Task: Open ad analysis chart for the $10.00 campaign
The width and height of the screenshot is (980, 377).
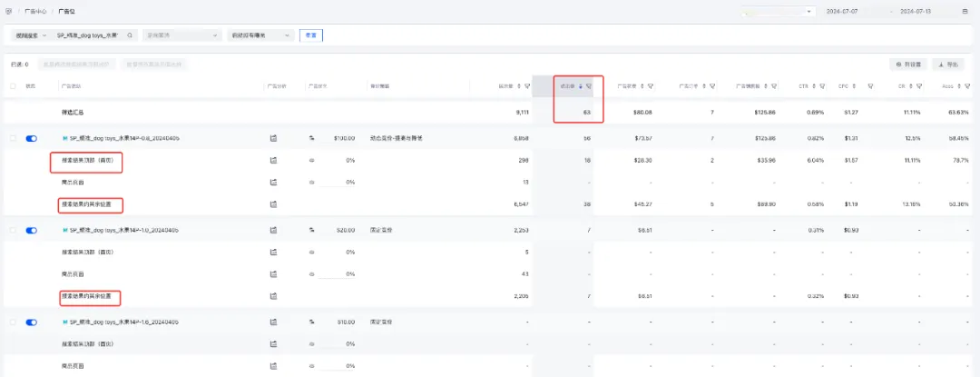Action: [x=273, y=322]
